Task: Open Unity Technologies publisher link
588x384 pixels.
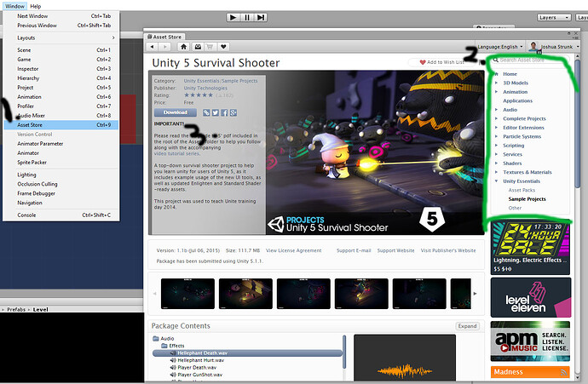Action: tap(205, 88)
